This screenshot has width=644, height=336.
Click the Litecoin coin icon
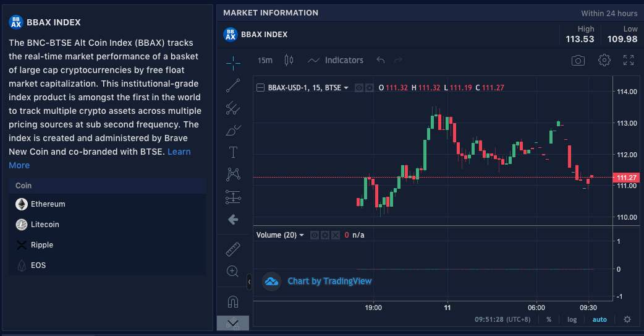point(22,225)
